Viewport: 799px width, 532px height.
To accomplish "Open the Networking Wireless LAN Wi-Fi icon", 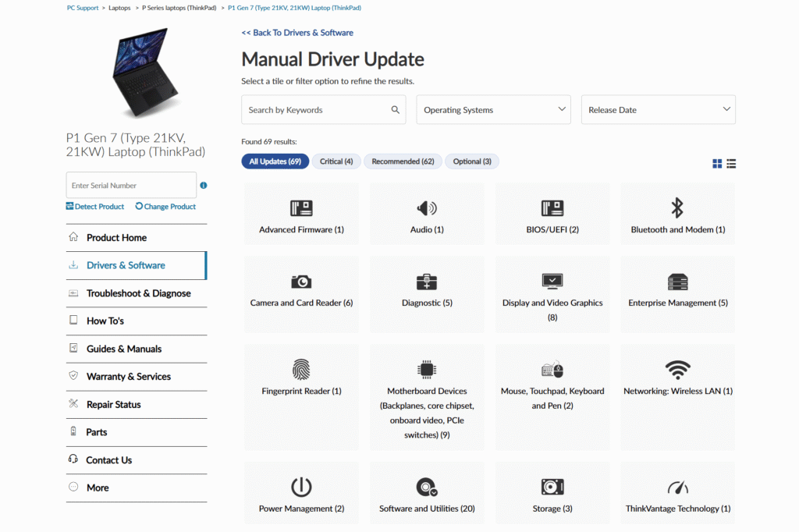I will [677, 369].
